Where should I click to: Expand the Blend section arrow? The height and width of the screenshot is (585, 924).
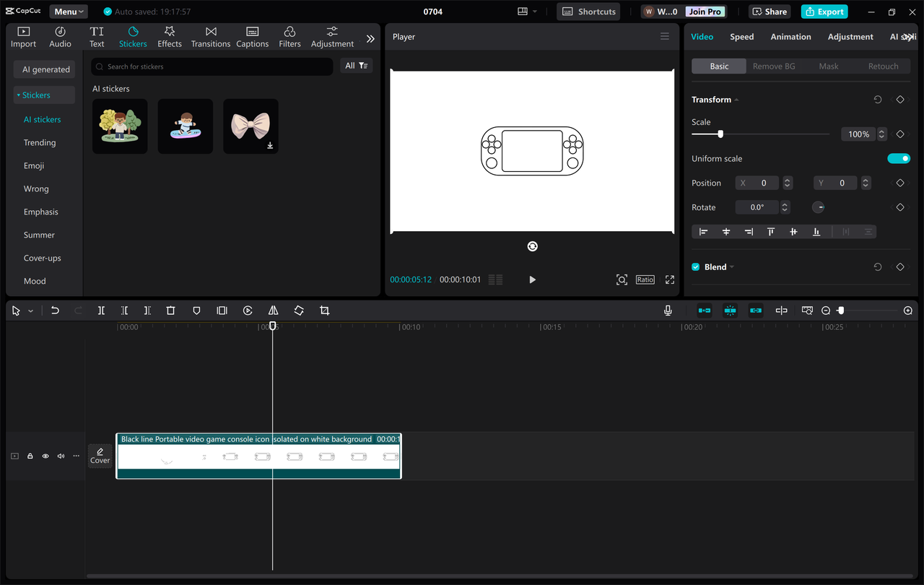coord(732,267)
